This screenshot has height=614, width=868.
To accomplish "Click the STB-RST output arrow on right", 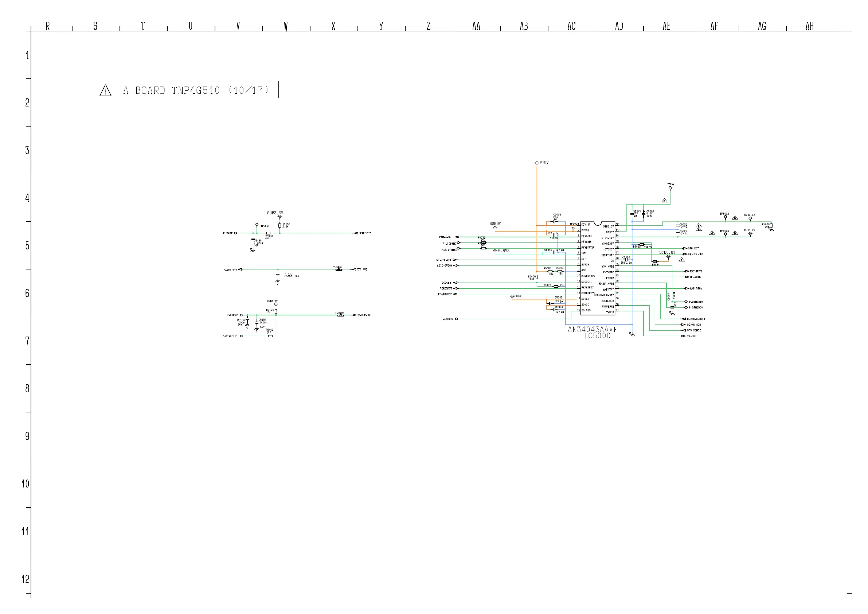I will [685, 248].
